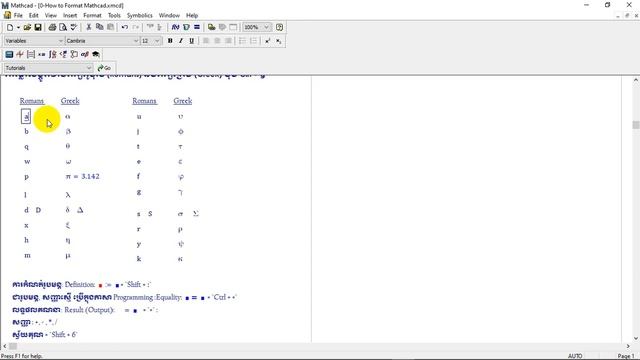Open the Edit menu
This screenshot has width=640, height=360.
(x=33, y=16)
